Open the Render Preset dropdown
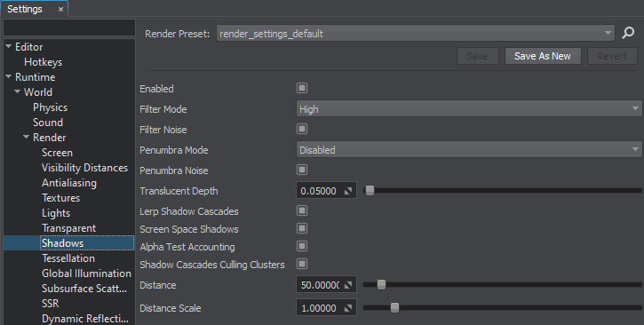The image size is (644, 325). [415, 33]
